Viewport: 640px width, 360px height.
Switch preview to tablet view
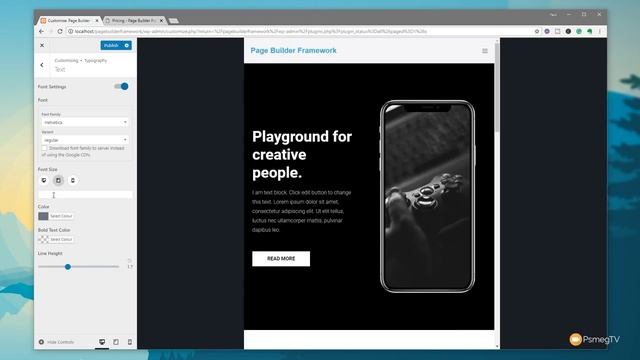(116, 342)
